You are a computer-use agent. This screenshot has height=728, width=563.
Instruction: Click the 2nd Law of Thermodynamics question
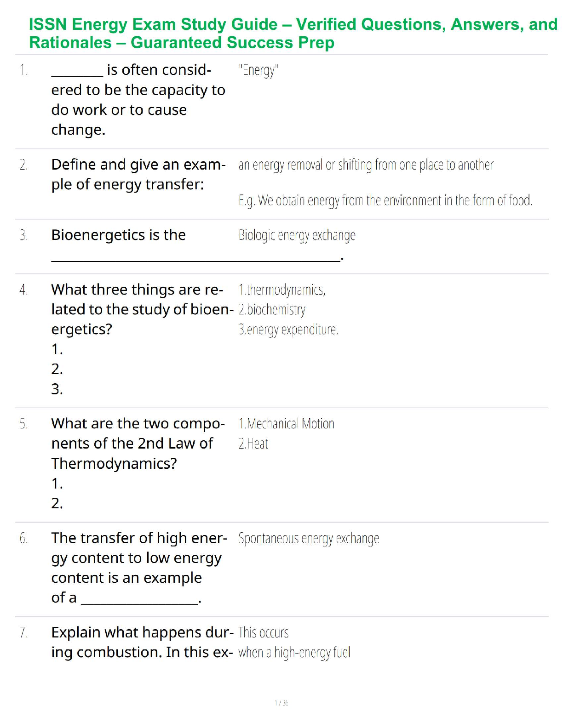tap(138, 443)
